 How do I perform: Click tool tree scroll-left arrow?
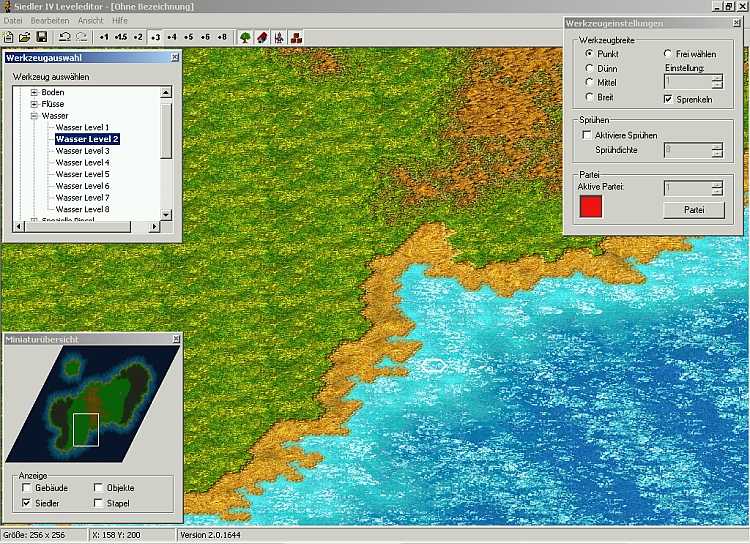point(19,226)
